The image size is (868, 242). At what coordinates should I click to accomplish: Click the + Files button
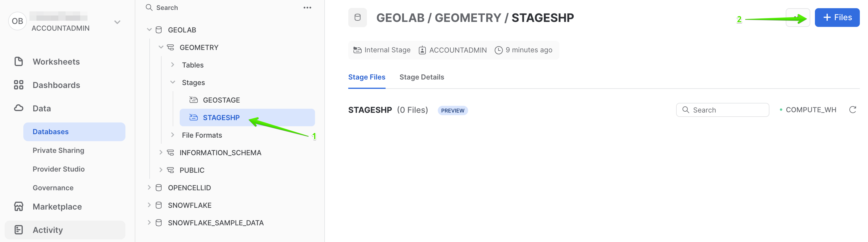[x=837, y=17]
